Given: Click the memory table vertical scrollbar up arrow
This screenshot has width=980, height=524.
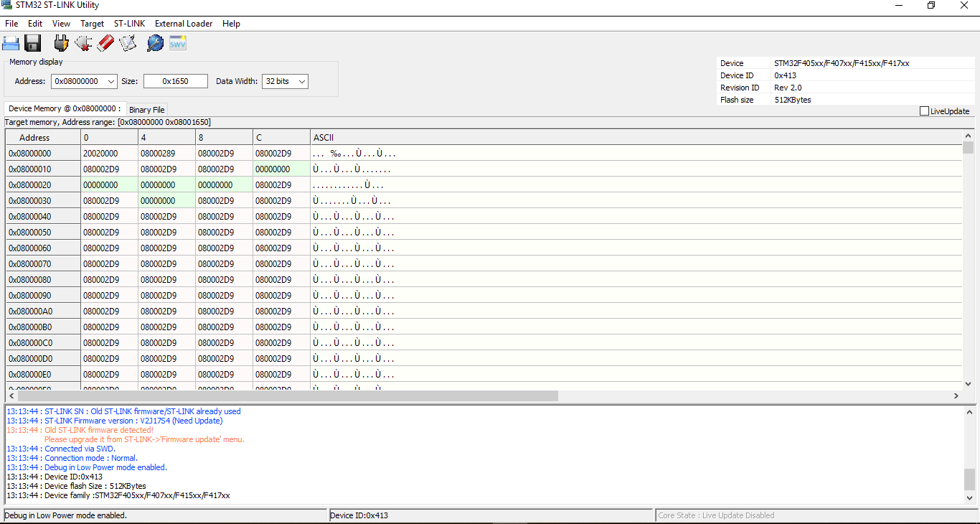Looking at the screenshot, I should click(969, 136).
